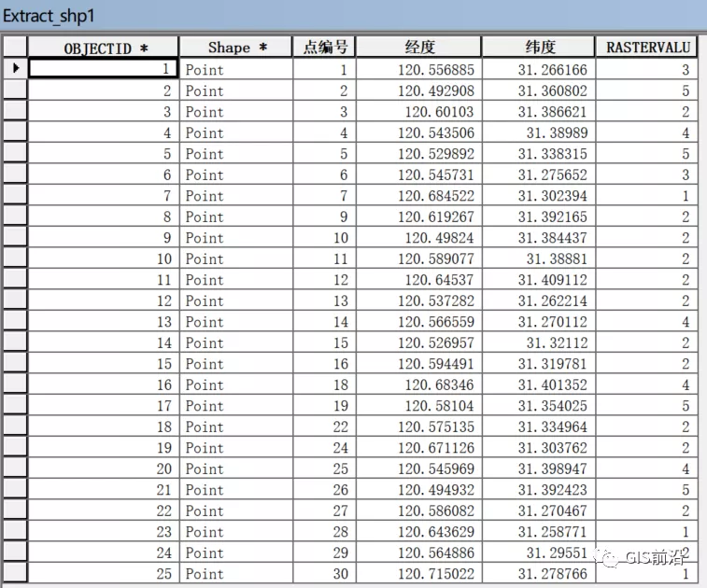Image resolution: width=707 pixels, height=588 pixels.
Task: Click the Shape column header
Action: (x=235, y=48)
